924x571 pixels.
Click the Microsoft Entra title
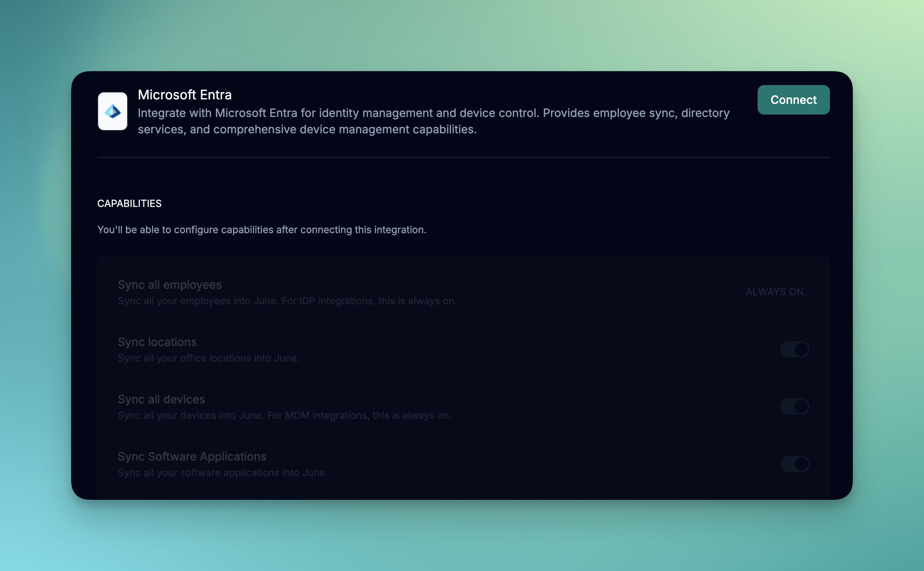185,95
